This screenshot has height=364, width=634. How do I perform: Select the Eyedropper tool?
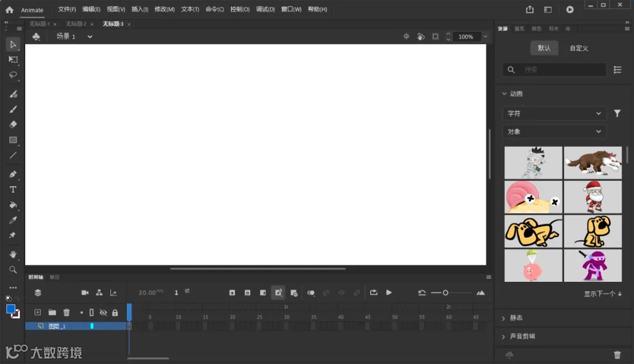tap(13, 220)
